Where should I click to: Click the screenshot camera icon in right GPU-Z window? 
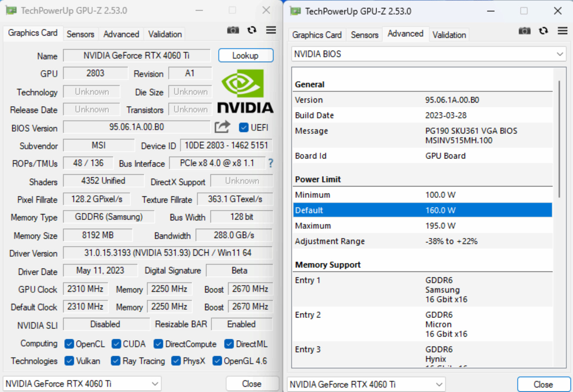click(x=524, y=31)
